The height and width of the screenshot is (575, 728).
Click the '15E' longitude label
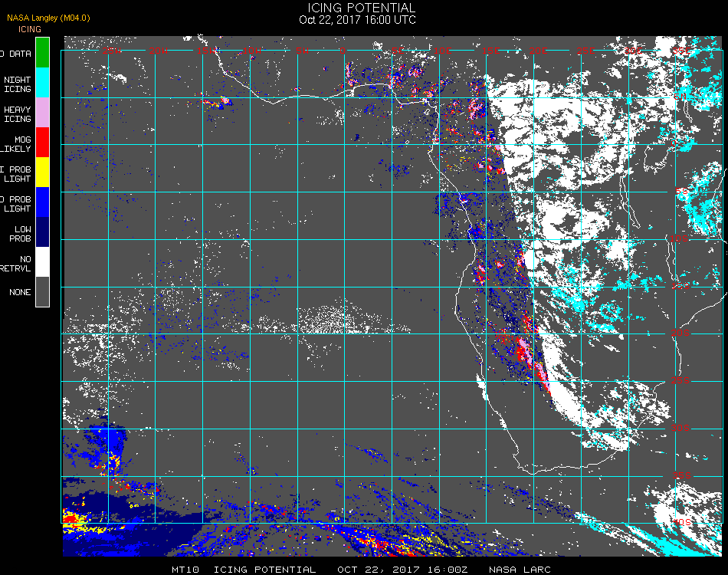pyautogui.click(x=490, y=50)
